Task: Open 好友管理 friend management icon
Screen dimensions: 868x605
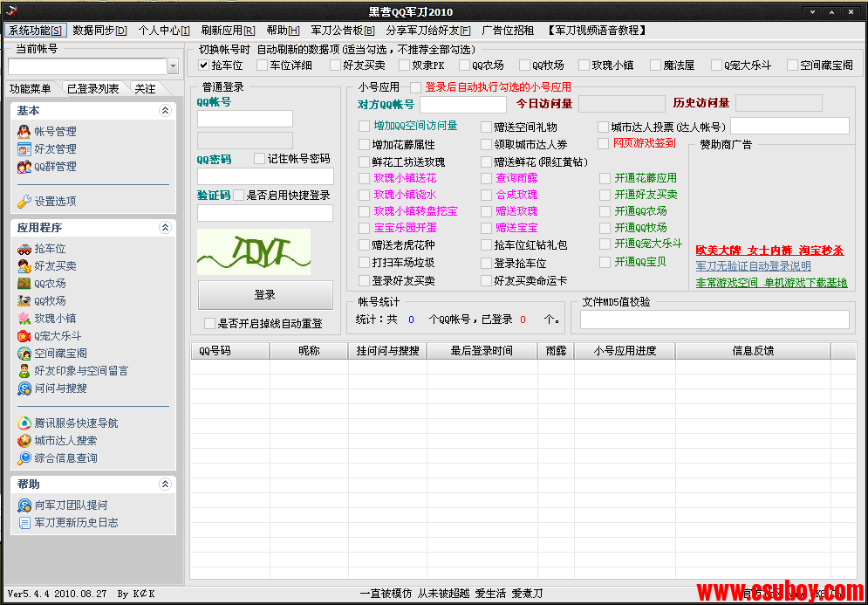Action: tap(24, 149)
